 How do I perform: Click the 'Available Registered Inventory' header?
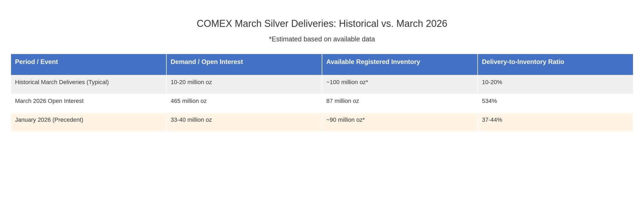[373, 62]
